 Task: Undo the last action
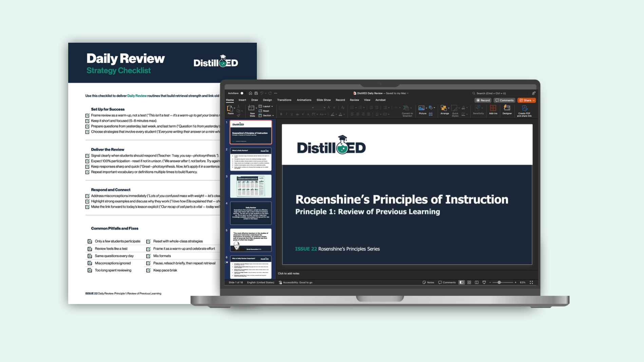262,93
